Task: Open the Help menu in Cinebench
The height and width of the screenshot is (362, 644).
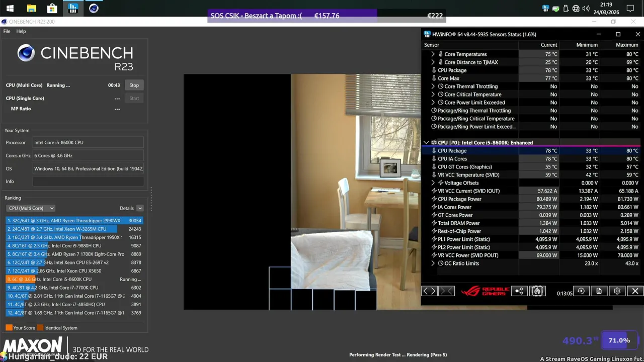Action: pos(21,31)
